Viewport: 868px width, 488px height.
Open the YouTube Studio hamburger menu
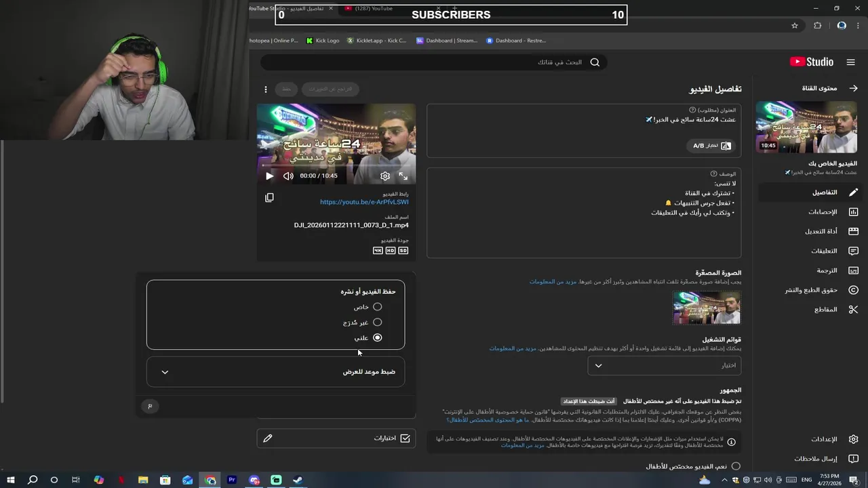tap(850, 62)
